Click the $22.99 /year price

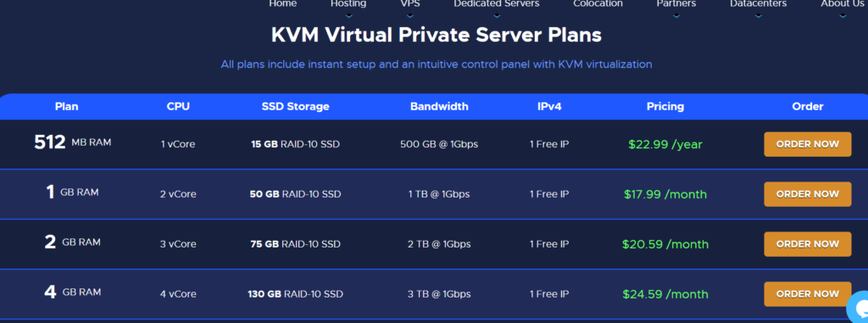coord(665,145)
